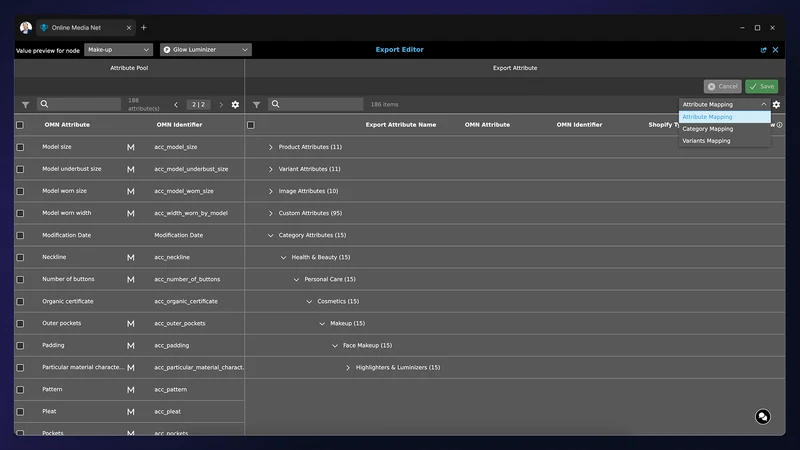800x450 pixels.
Task: Tick the Neckline attribute checkbox
Action: pyautogui.click(x=20, y=258)
